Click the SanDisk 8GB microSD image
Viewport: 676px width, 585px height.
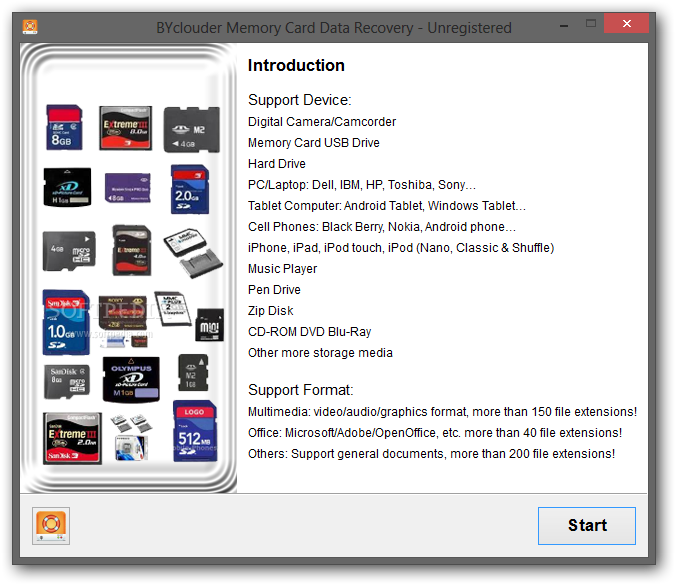(x=67, y=381)
